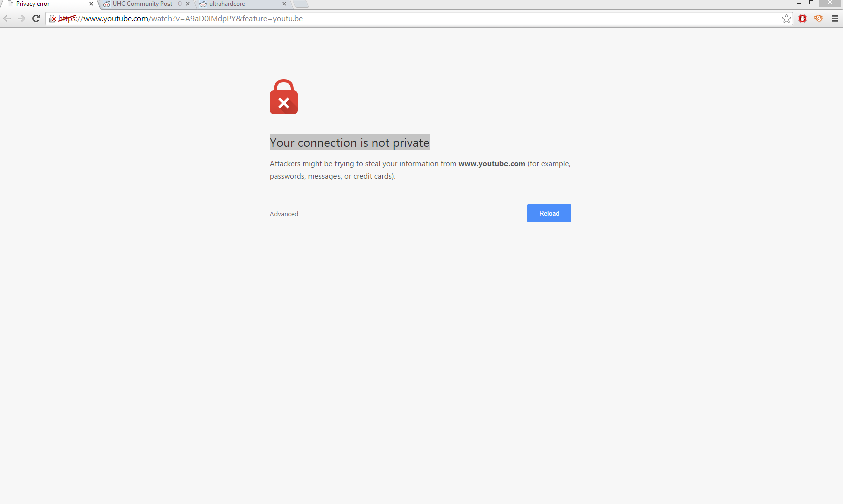The width and height of the screenshot is (843, 504).
Task: Click the browser forward arrow
Action: point(21,19)
